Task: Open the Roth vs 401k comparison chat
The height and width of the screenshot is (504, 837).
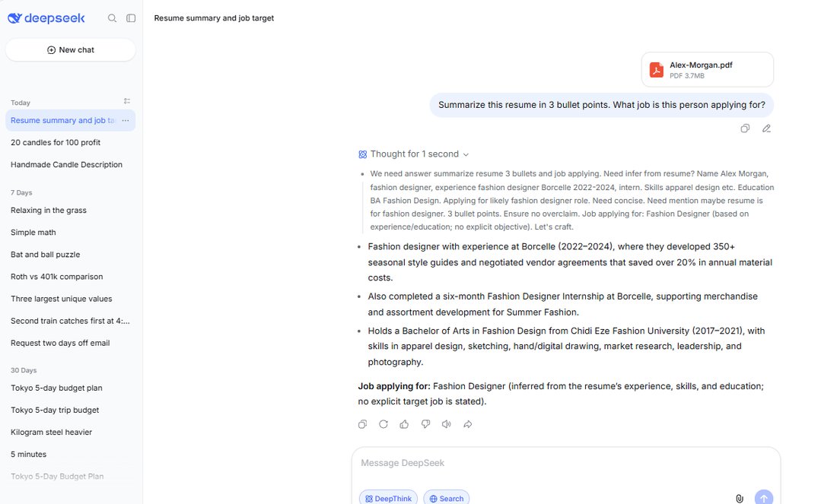Action: point(71,277)
